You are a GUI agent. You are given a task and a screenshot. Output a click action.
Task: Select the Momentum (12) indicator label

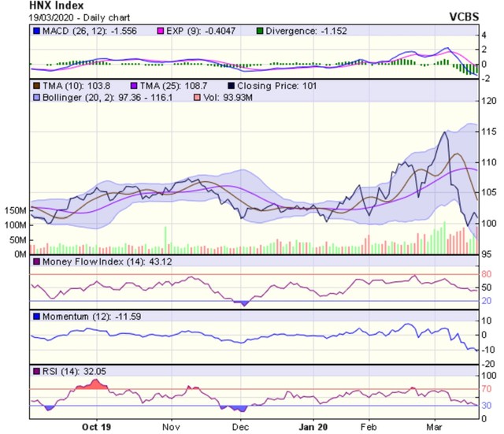(x=73, y=315)
